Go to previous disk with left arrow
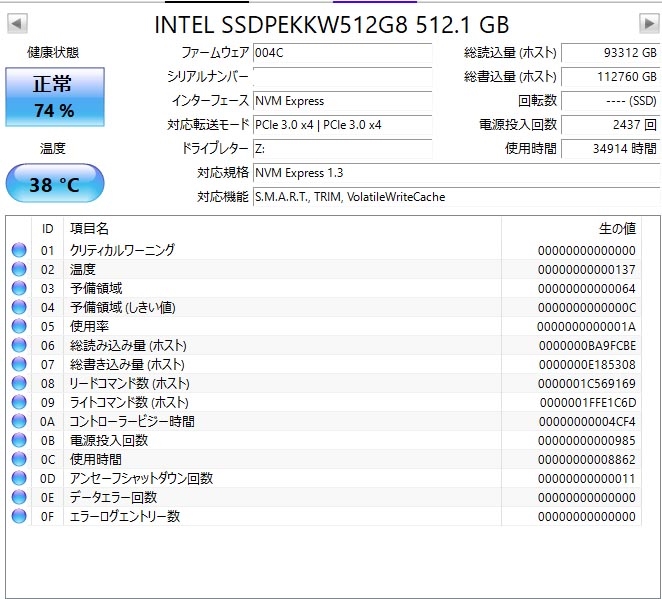The image size is (662, 599). [x=17, y=23]
